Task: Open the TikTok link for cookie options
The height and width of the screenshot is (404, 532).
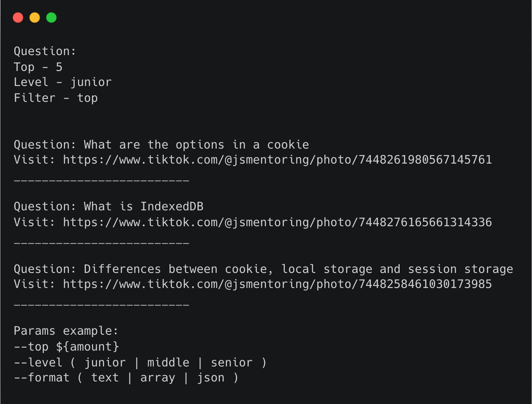Action: point(277,160)
